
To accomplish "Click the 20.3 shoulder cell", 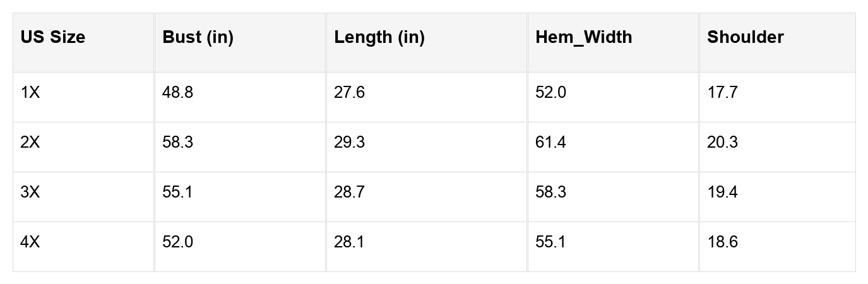I will (722, 143).
